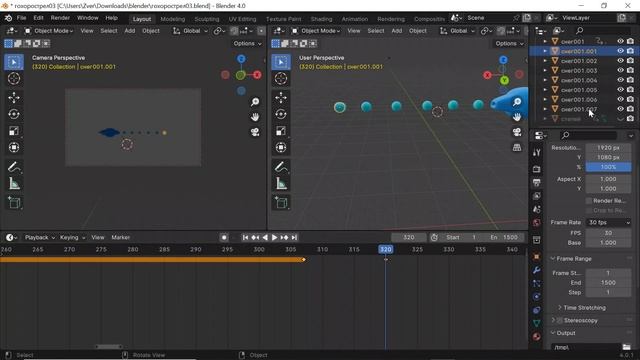640x360 pixels.
Task: Click the pan hand icon in Camera Perspective viewport
Action: (x=255, y=117)
